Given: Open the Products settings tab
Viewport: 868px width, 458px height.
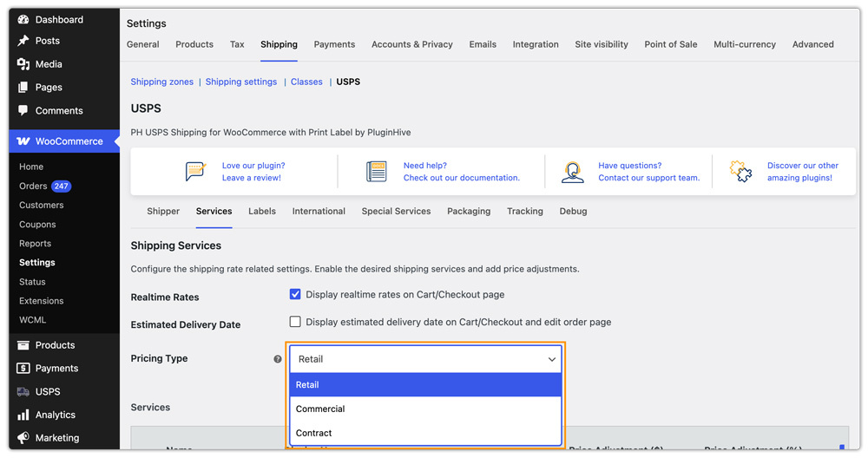Looking at the screenshot, I should 194,44.
